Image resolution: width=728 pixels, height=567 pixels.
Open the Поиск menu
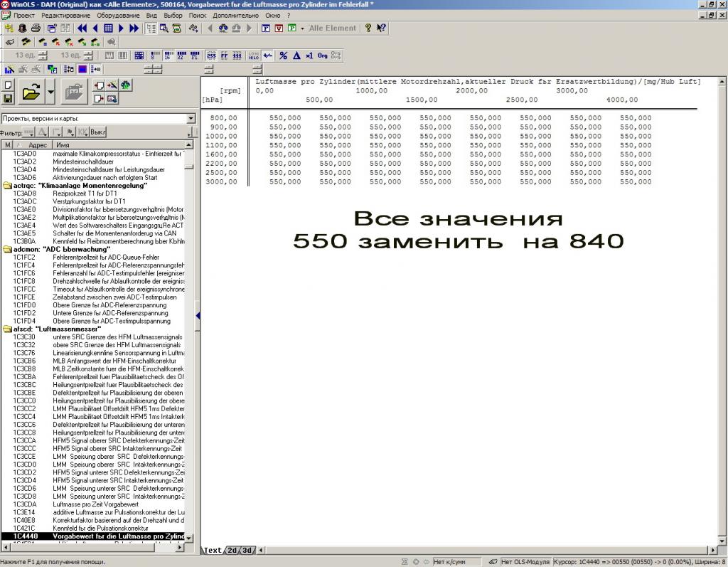click(x=198, y=16)
